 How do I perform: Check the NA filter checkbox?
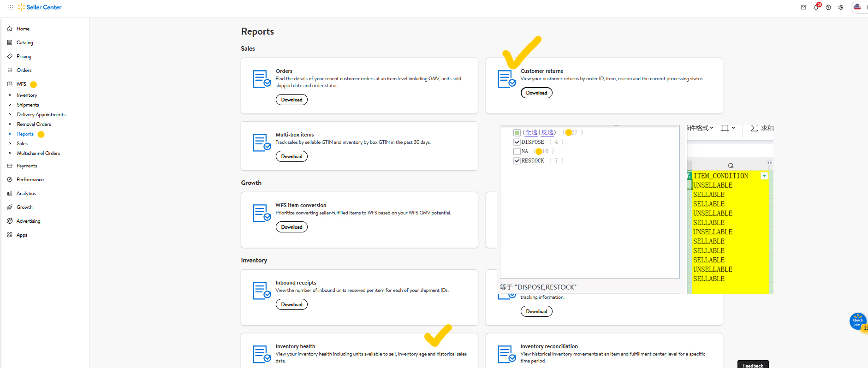pos(517,151)
